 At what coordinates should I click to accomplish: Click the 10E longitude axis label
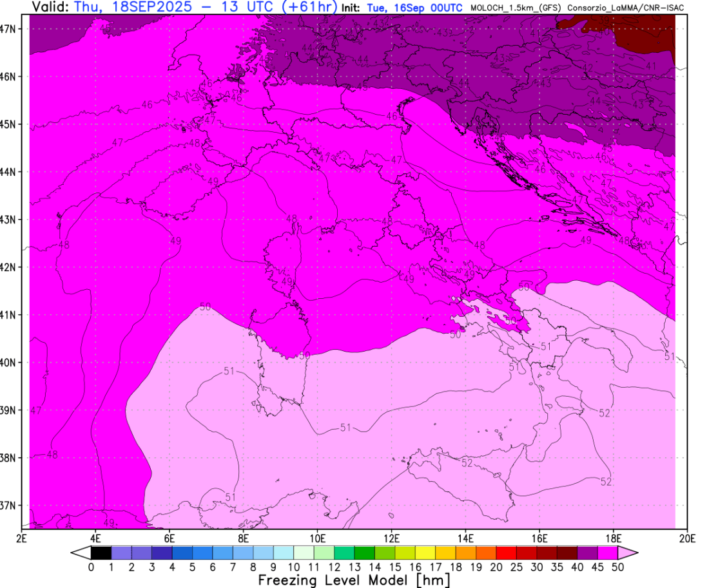click(x=318, y=537)
